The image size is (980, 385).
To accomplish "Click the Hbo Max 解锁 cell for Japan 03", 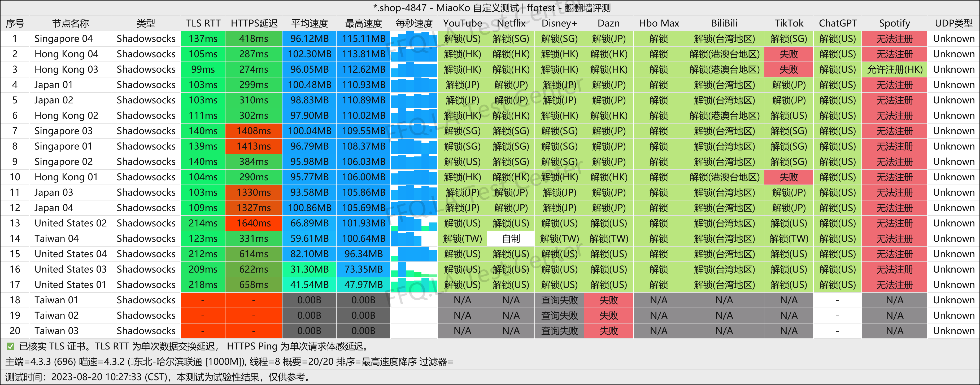I will point(659,192).
